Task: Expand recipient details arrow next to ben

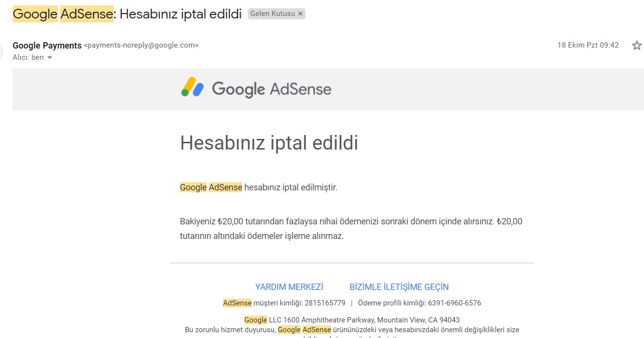Action: click(49, 58)
